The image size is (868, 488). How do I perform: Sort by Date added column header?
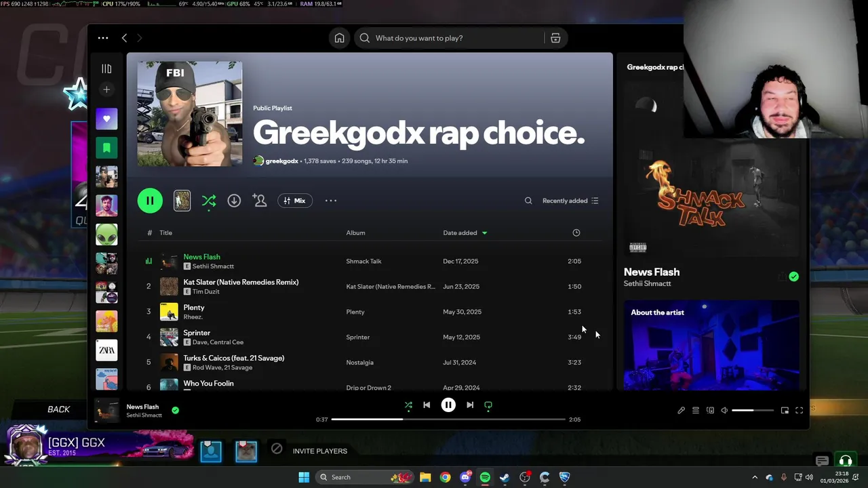point(465,232)
